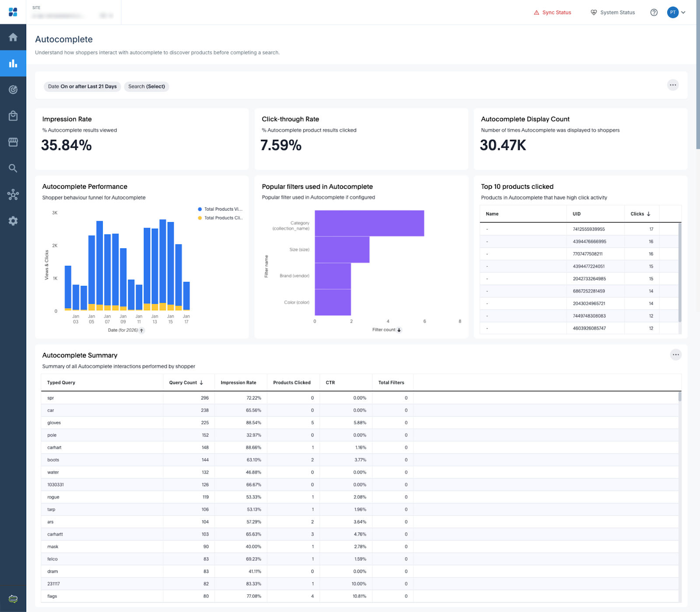Open the Search (Select) filter

147,87
